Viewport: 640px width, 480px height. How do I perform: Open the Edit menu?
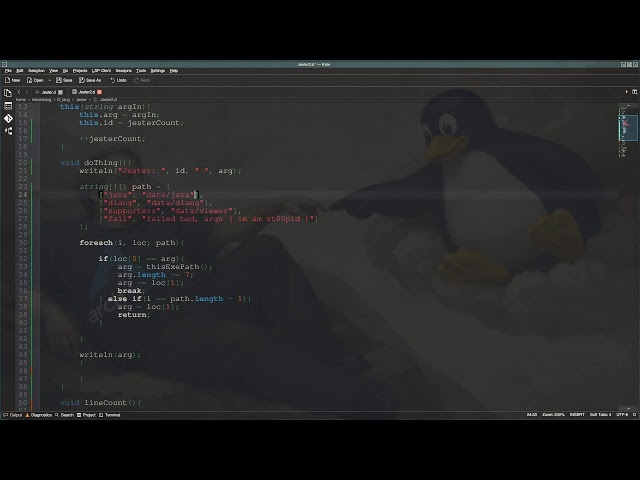pos(20,71)
